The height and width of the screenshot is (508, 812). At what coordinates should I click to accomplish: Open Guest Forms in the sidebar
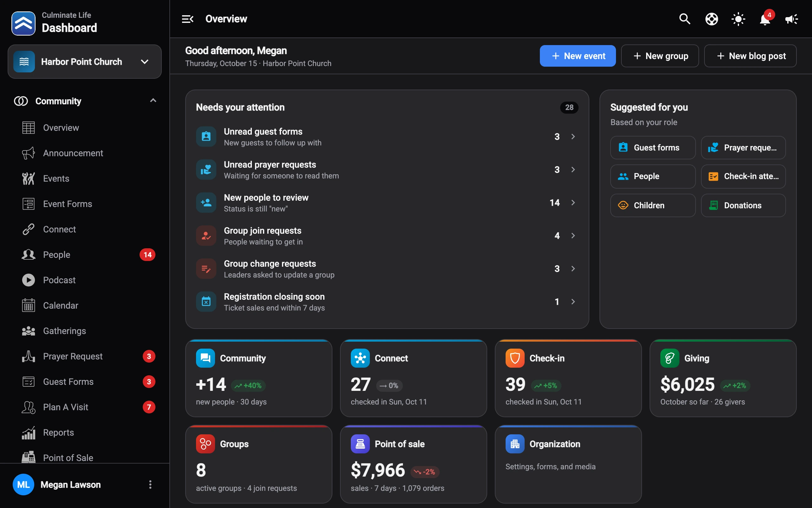[x=85, y=382]
